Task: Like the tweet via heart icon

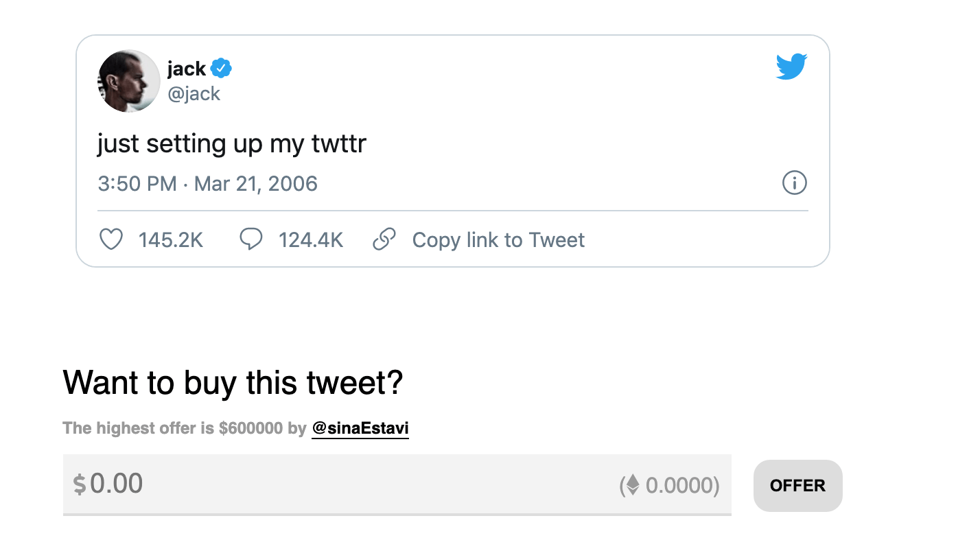Action: tap(111, 239)
